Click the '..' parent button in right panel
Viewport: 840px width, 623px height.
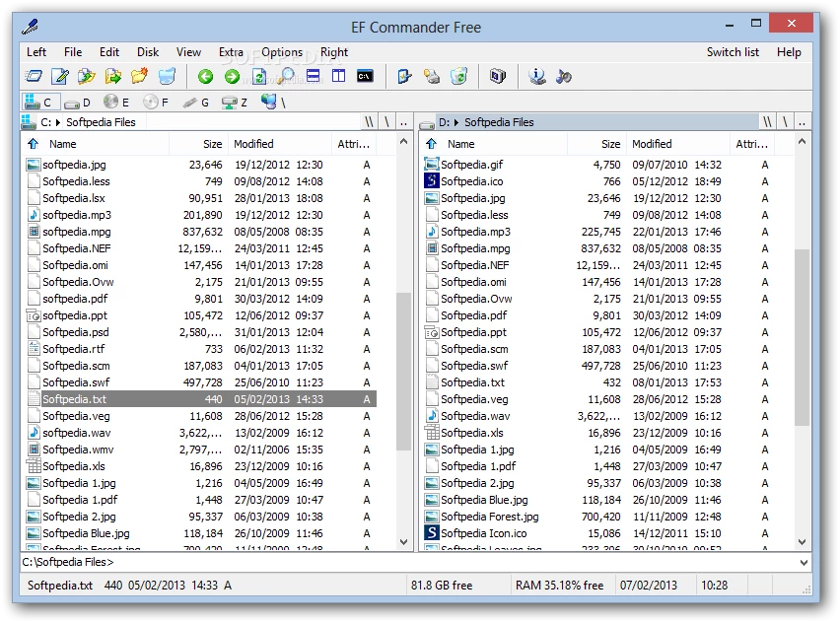803,122
